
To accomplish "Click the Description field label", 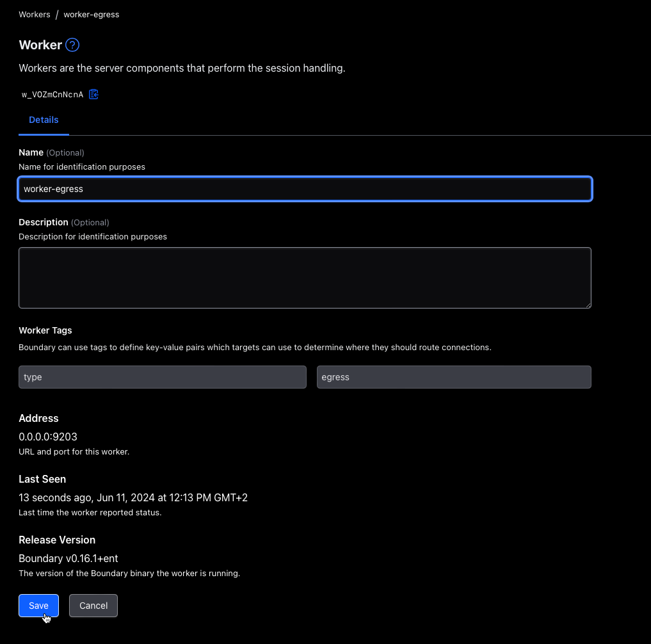I will (44, 222).
